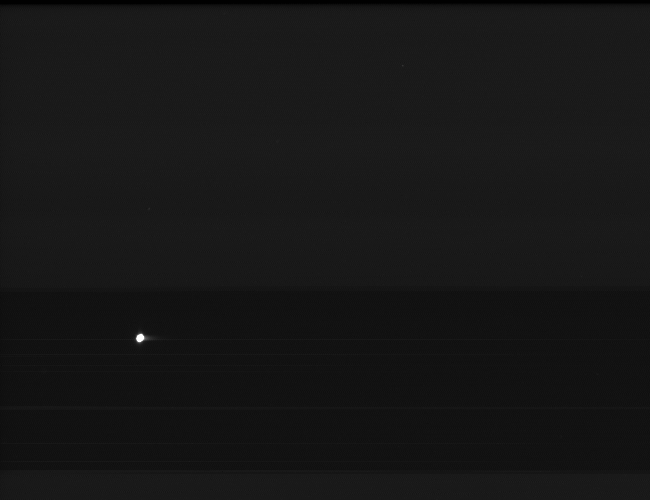Click the thin horizontal line through the bright dot

point(325,340)
